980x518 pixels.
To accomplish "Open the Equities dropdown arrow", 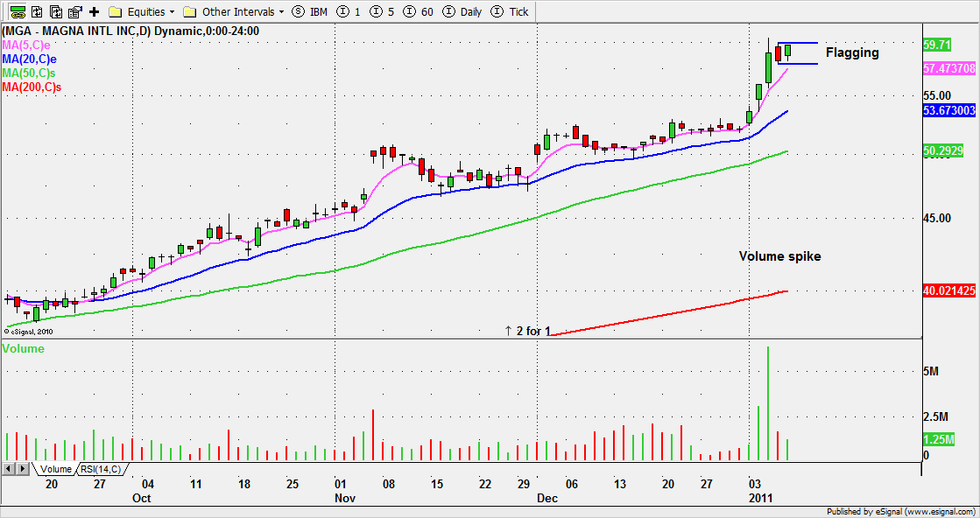I will [172, 12].
